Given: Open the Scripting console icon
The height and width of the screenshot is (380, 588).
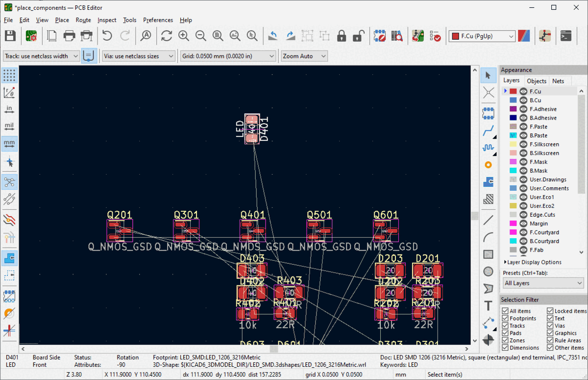Looking at the screenshot, I should point(566,36).
